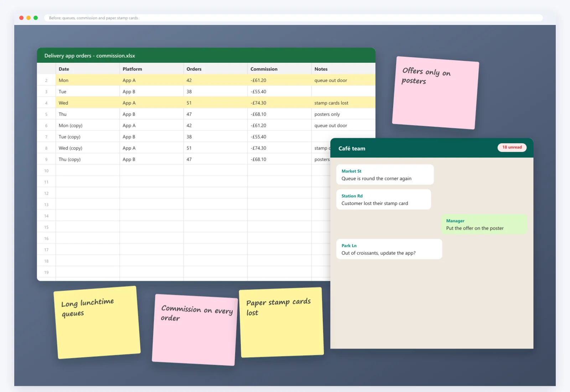Select the 'Mon (copy)' date cell
This screenshot has height=392, width=570.
[x=88, y=125]
